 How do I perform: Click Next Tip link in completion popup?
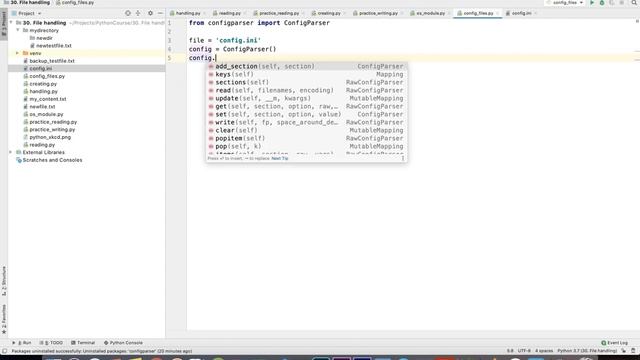(x=280, y=158)
